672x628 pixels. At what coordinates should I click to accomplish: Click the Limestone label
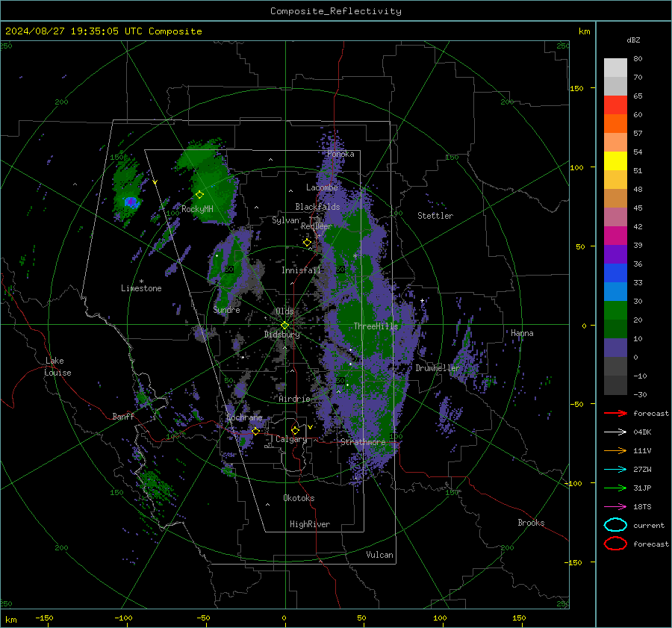click(141, 288)
